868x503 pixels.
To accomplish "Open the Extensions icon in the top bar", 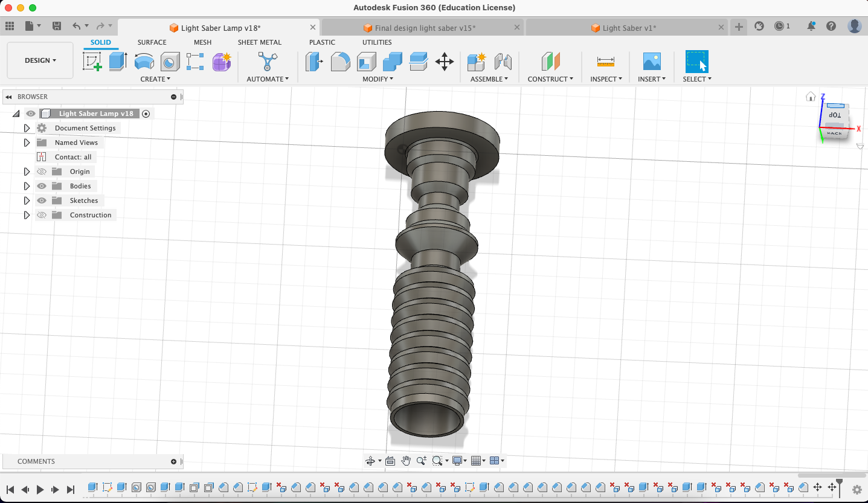I will (x=760, y=26).
